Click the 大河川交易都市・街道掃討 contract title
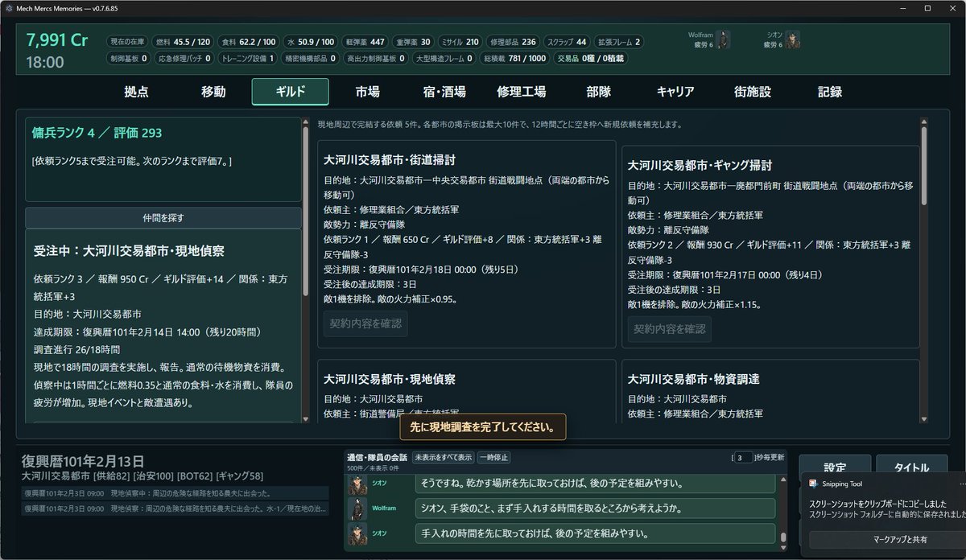This screenshot has width=966, height=560. pos(390,159)
